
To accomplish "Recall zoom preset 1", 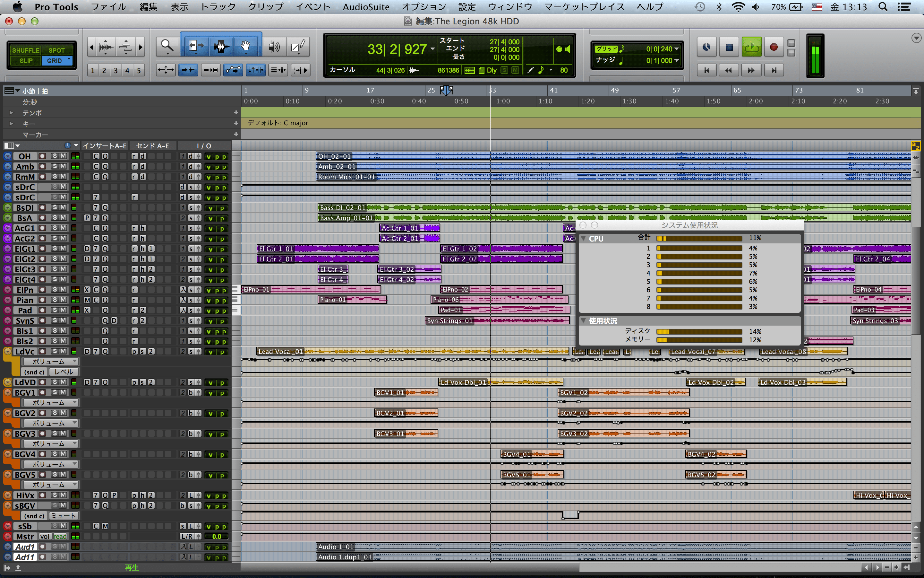I will [93, 70].
